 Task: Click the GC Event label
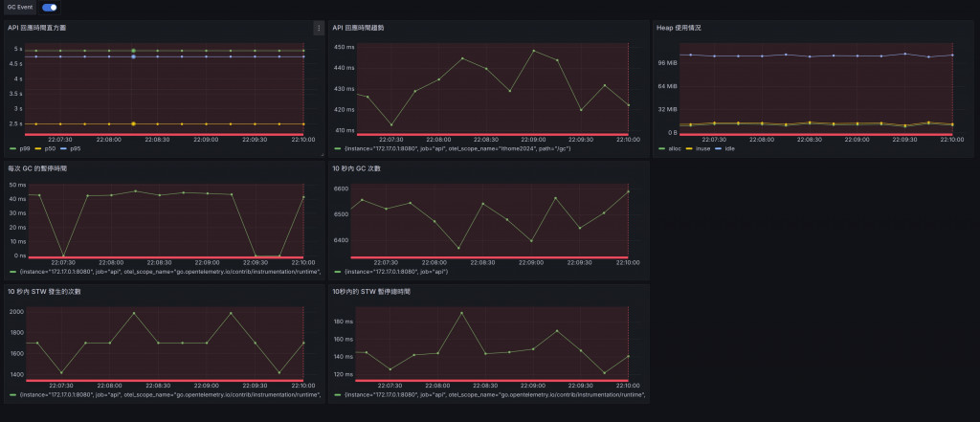[x=19, y=8]
